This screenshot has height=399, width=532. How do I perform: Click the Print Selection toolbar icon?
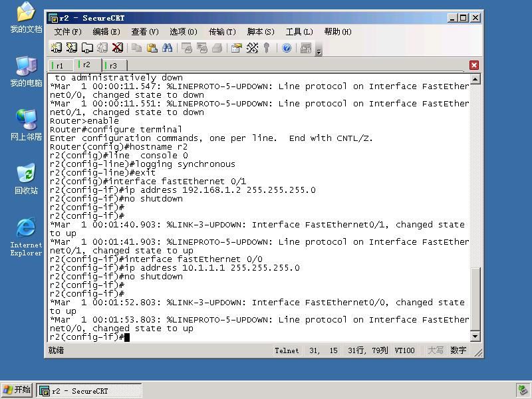202,48
